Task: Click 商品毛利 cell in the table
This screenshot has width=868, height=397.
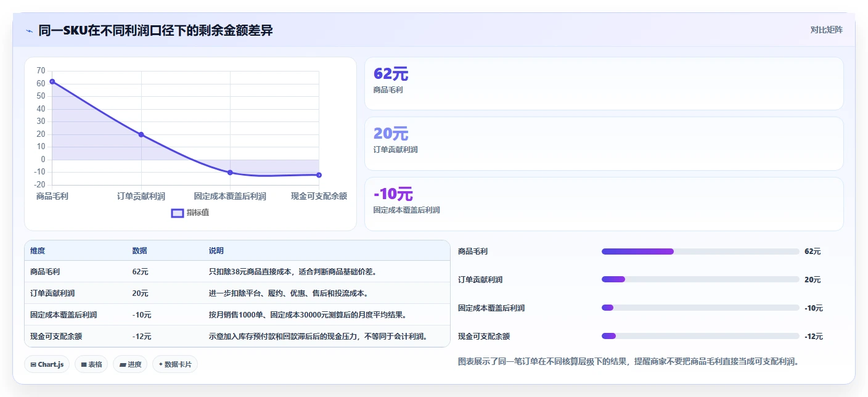Action: click(x=45, y=271)
